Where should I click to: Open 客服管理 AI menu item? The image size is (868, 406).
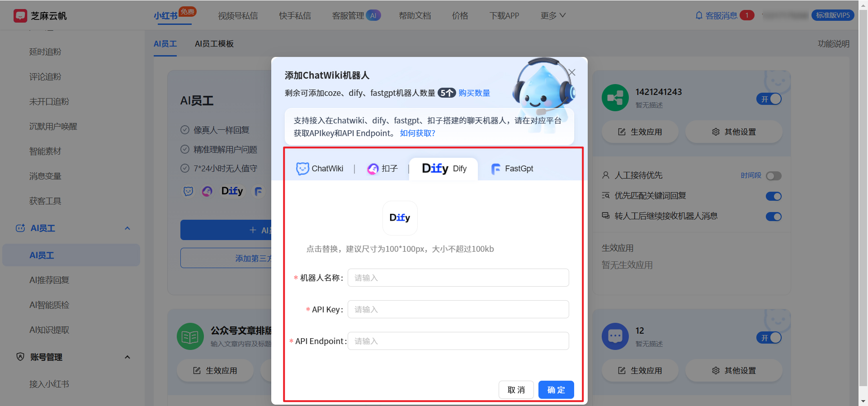[x=356, y=16]
